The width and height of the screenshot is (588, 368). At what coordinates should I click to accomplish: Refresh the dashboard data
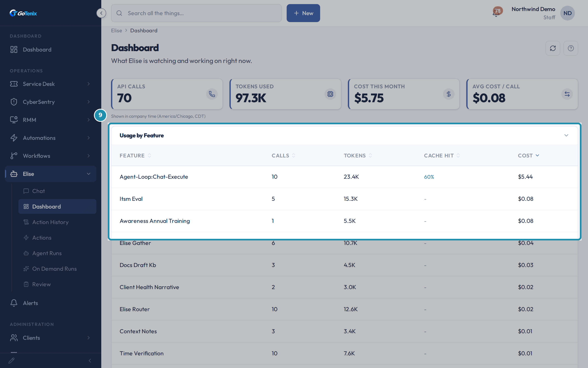coord(553,48)
